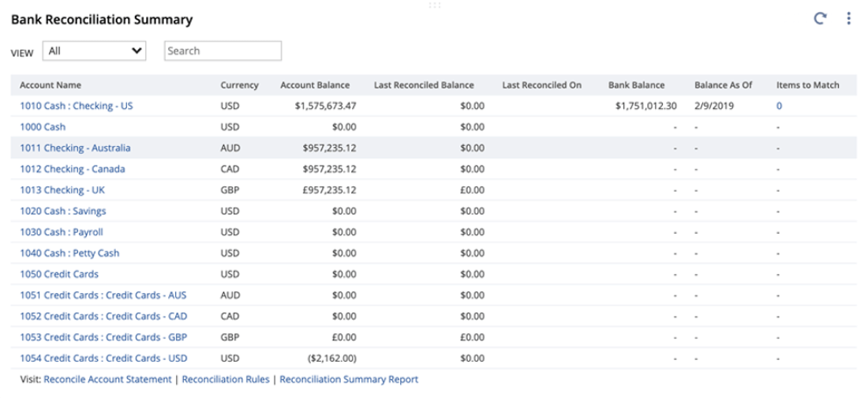Image resolution: width=868 pixels, height=398 pixels.
Task: Click into the Search input field
Action: click(x=223, y=51)
